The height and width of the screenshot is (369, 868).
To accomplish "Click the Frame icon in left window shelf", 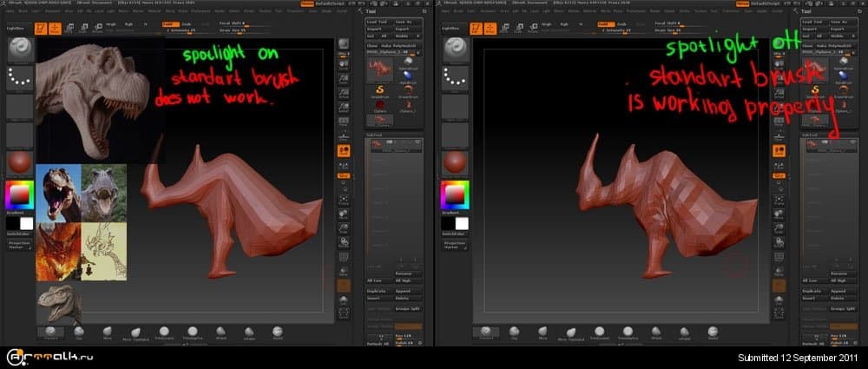I will point(344,200).
